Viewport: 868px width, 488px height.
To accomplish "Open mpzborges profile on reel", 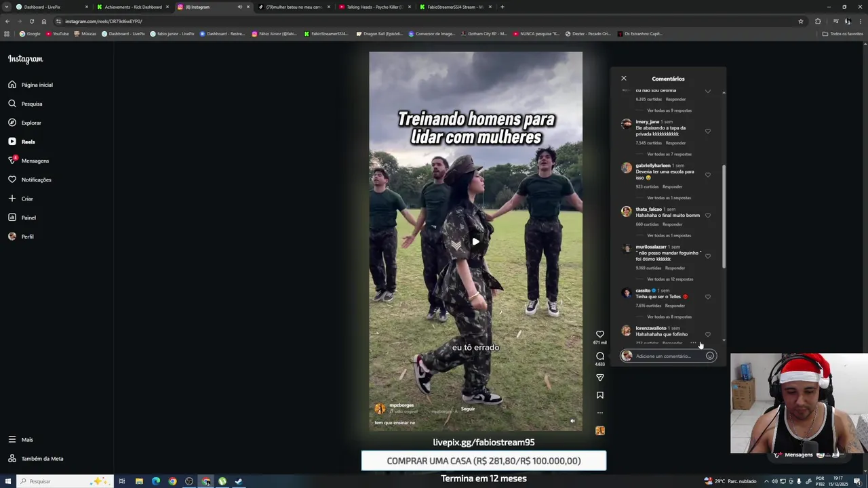I will pyautogui.click(x=401, y=405).
